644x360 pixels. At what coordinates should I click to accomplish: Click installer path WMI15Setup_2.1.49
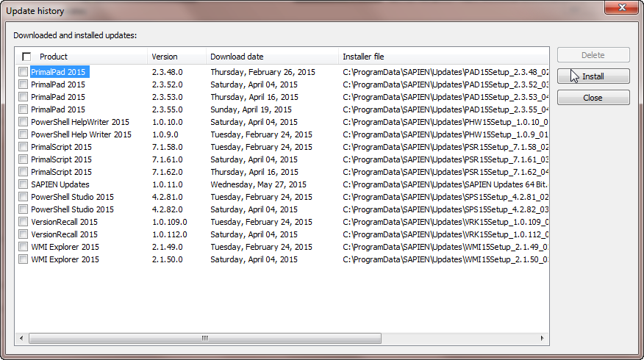tap(446, 247)
